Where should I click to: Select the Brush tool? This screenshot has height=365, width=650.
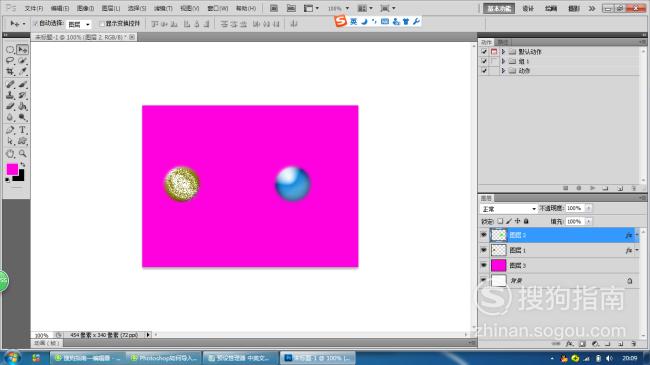tap(22, 84)
